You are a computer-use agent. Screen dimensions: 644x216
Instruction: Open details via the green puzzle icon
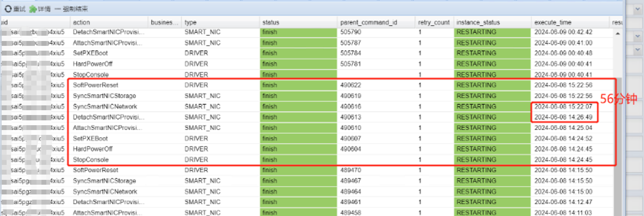[x=33, y=9]
